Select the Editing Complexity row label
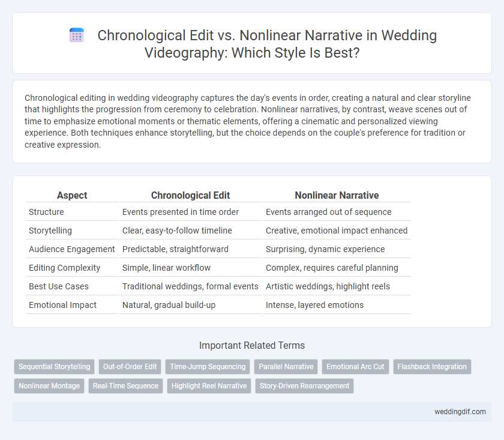The height and width of the screenshot is (440, 504). [64, 268]
